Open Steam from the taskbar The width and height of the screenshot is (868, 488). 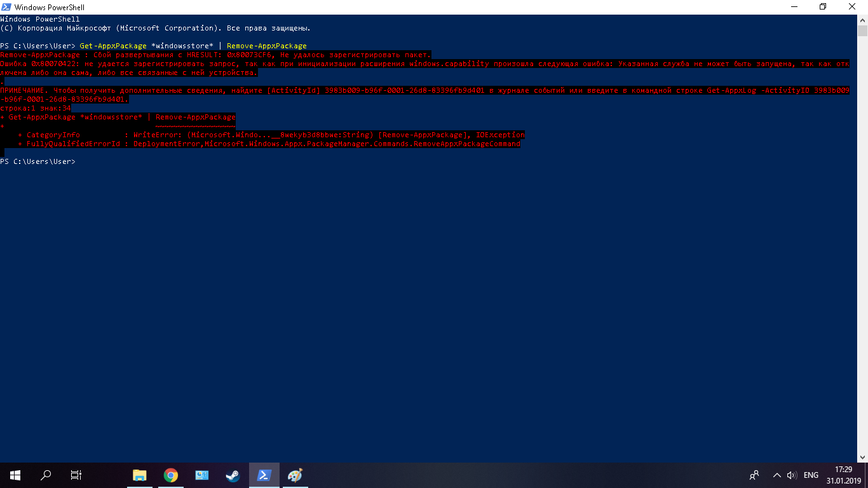point(233,475)
